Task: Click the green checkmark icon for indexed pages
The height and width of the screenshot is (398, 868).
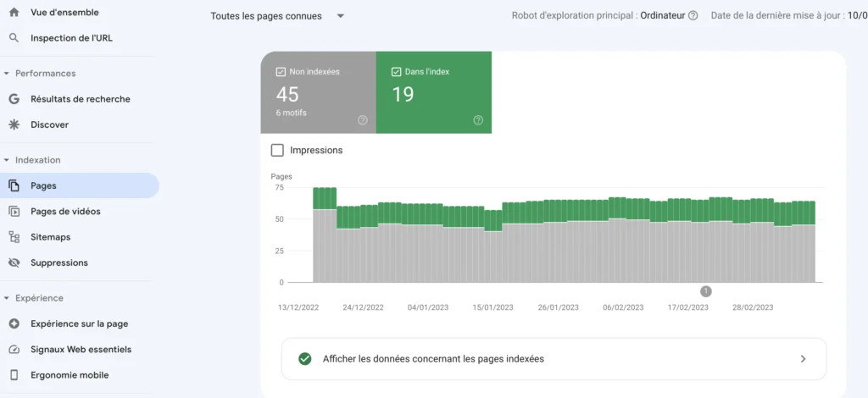Action: tap(304, 359)
